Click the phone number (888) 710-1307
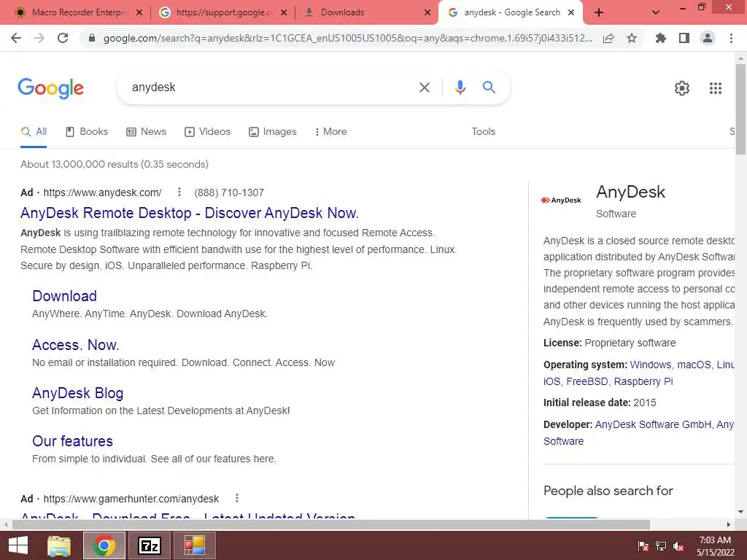The height and width of the screenshot is (560, 747). click(x=229, y=192)
